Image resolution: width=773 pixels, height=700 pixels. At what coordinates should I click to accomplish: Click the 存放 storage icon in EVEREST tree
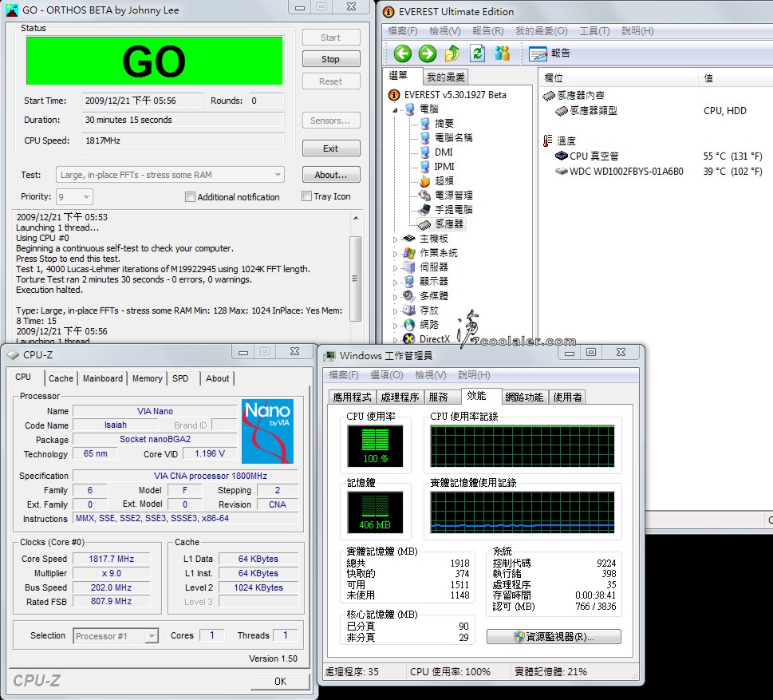(408, 310)
